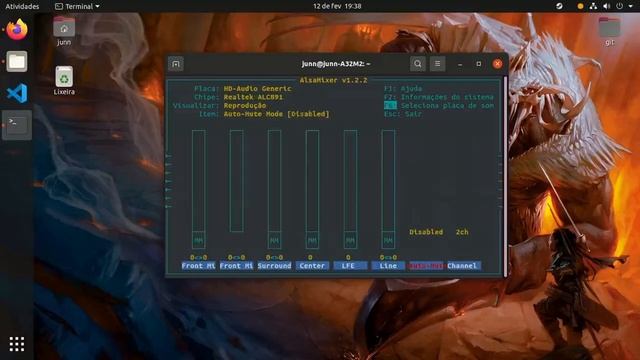640x360 pixels.
Task: Click the 0 value under Center
Action: [x=310, y=258]
